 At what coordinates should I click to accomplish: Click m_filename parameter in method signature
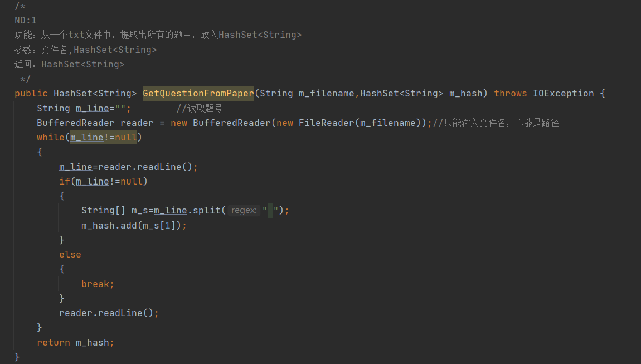click(326, 93)
